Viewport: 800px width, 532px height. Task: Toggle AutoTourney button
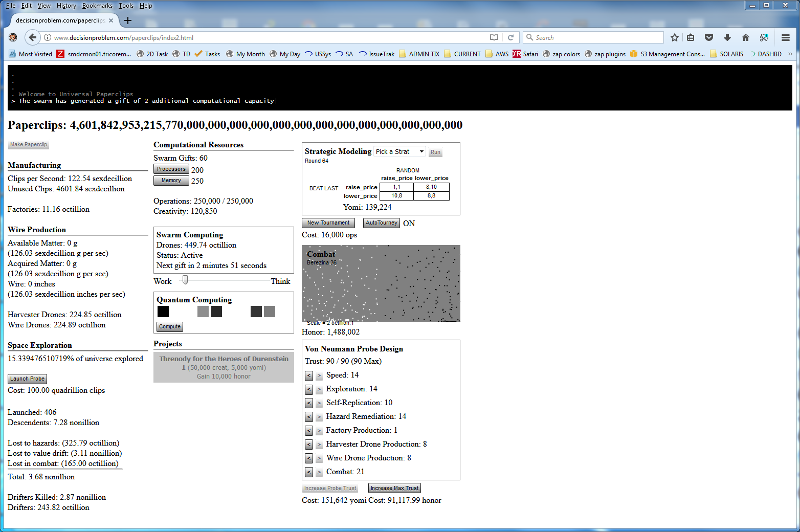tap(382, 223)
